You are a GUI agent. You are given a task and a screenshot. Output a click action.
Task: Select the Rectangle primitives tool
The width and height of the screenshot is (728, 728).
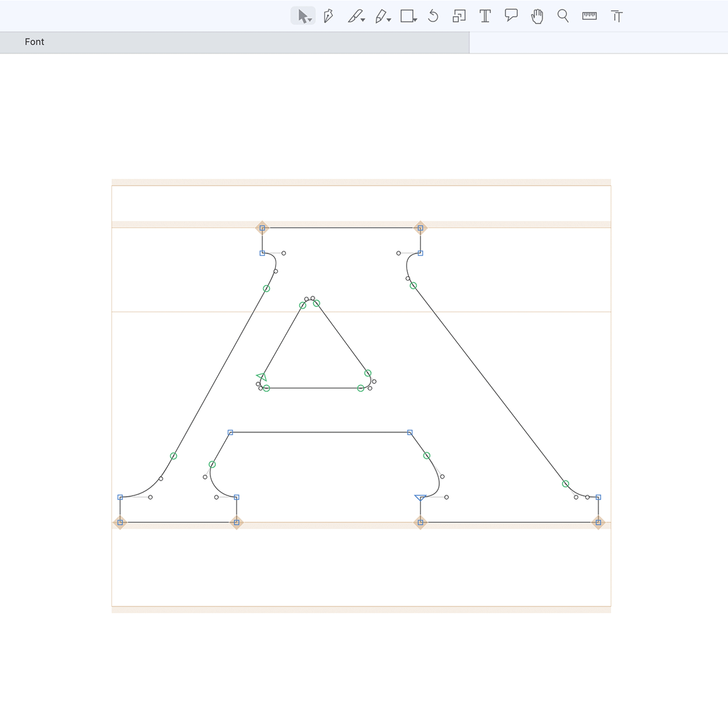click(x=409, y=16)
